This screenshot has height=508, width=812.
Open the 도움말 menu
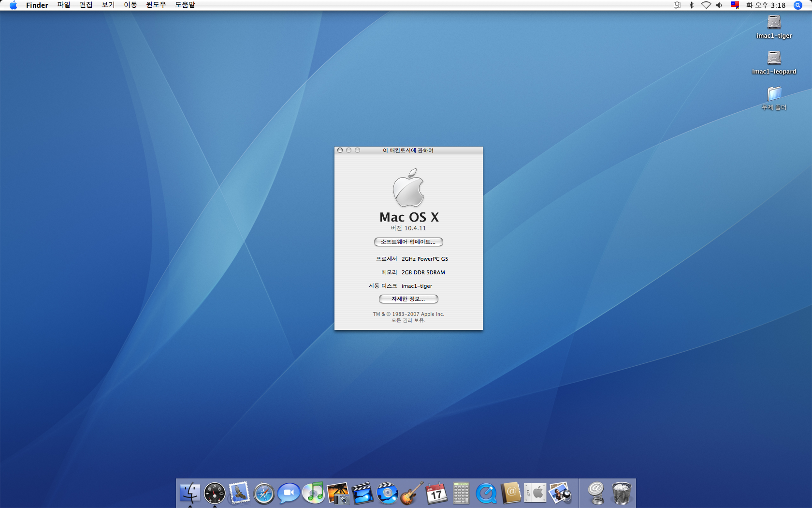click(x=185, y=5)
